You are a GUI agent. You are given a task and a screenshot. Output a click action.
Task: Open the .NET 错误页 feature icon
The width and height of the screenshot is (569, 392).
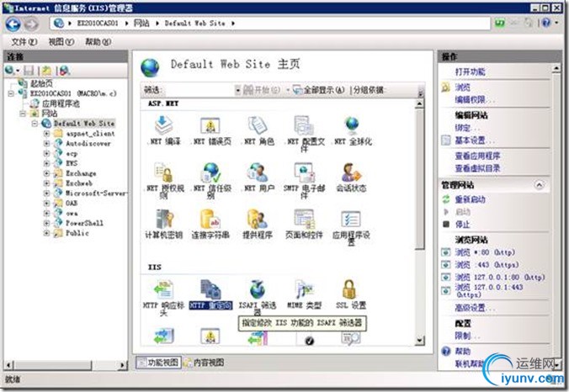tap(210, 130)
